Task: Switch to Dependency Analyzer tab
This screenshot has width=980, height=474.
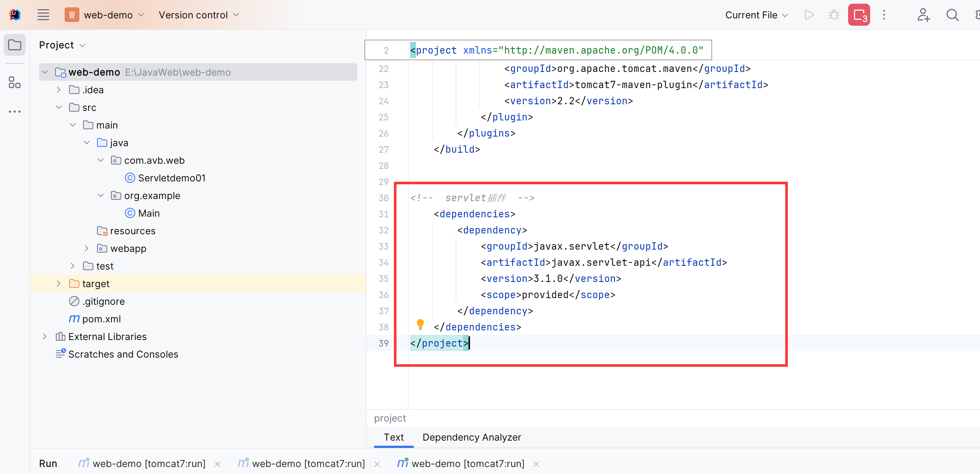Action: [471, 437]
